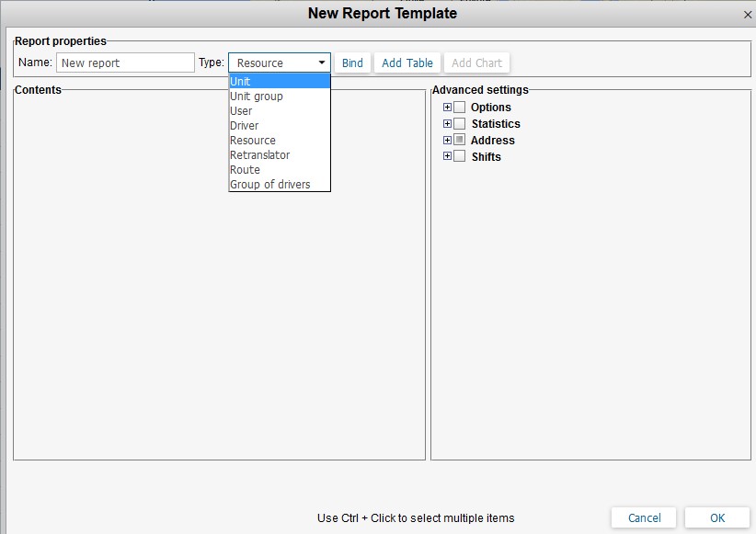
Task: Pick Group of drivers option
Action: pyautogui.click(x=270, y=185)
